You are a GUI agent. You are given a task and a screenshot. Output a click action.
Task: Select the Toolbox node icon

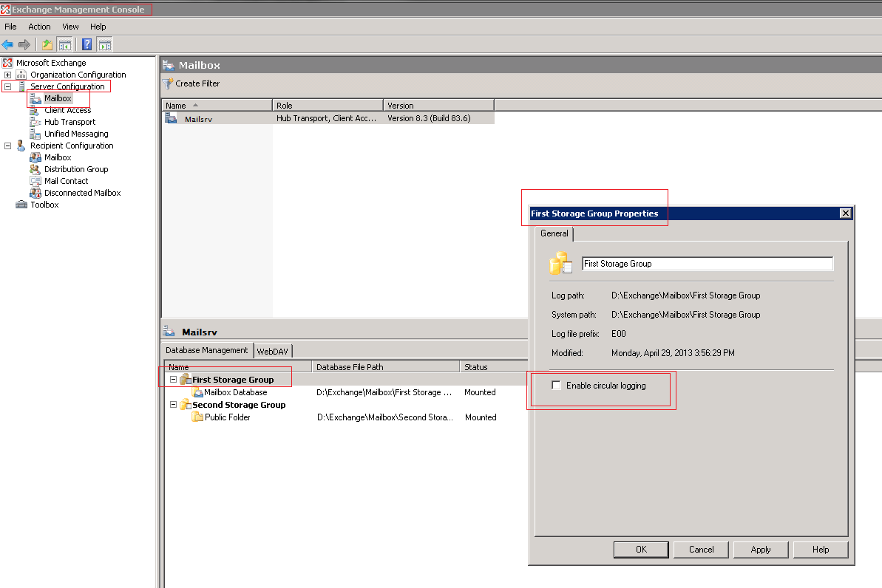pyautogui.click(x=21, y=205)
